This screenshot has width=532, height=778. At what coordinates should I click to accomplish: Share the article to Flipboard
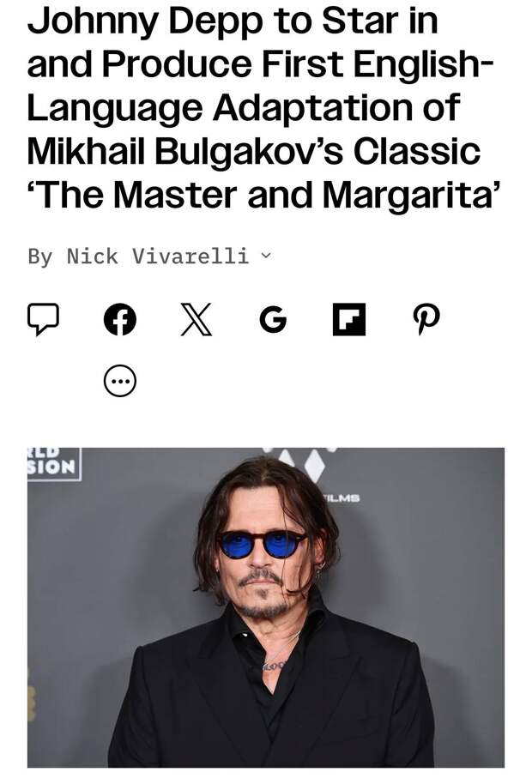(x=349, y=319)
